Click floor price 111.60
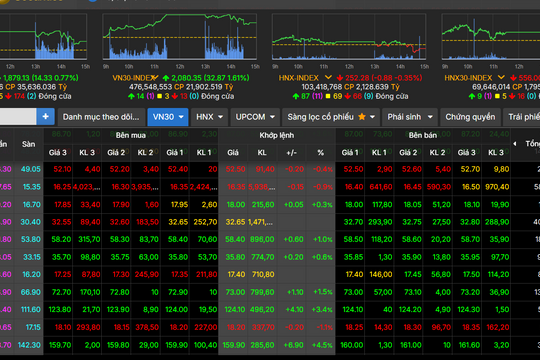 pos(30,309)
